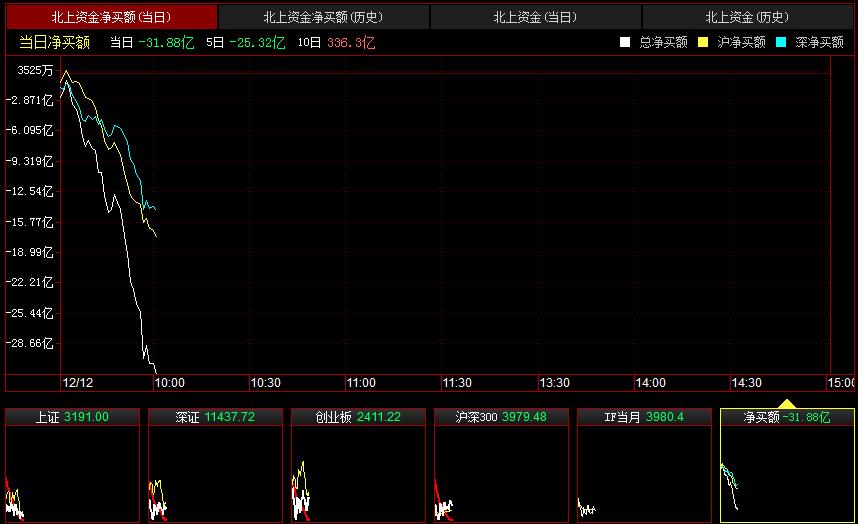Toggle the cyan 深净买额 legend box
The image size is (858, 524).
point(781,42)
